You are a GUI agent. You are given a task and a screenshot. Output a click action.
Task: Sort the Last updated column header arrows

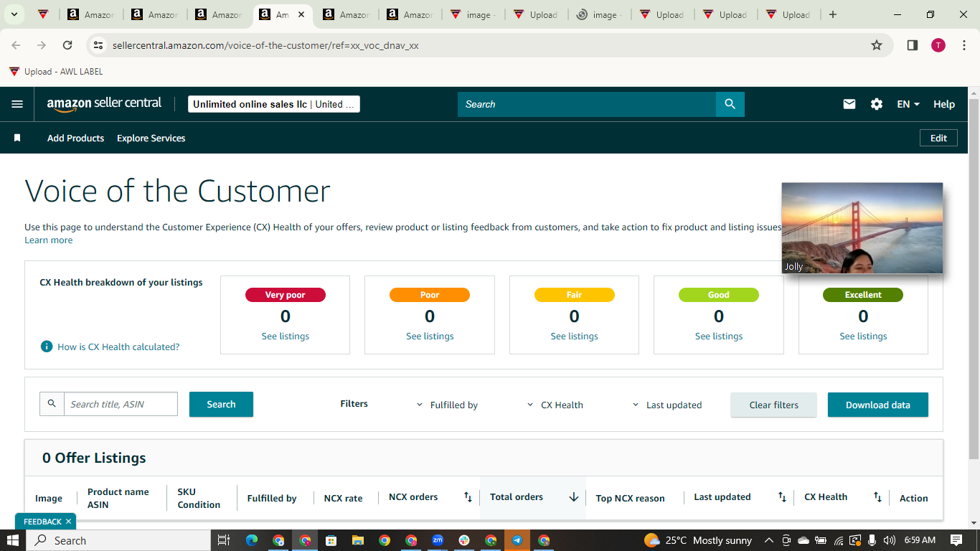click(x=782, y=496)
